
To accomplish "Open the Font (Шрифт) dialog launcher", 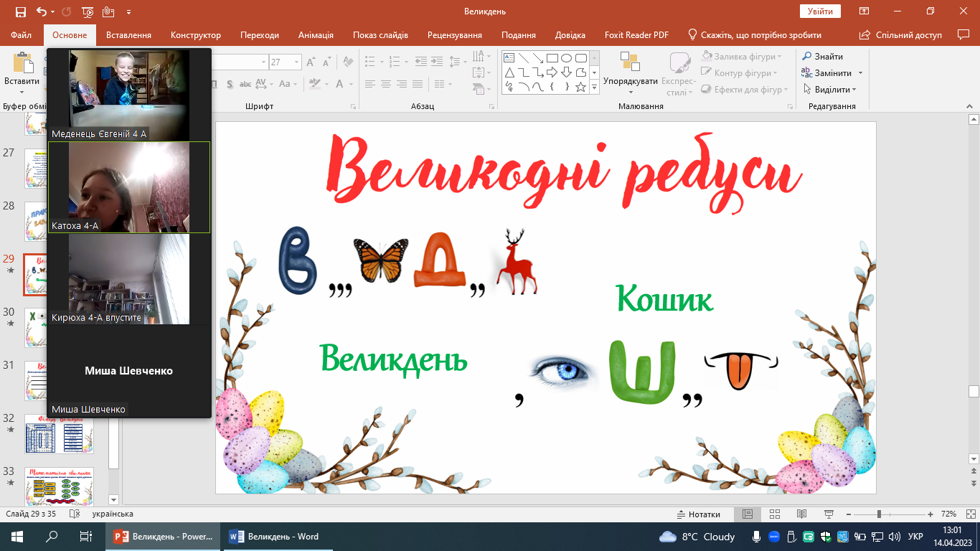I will (x=352, y=106).
